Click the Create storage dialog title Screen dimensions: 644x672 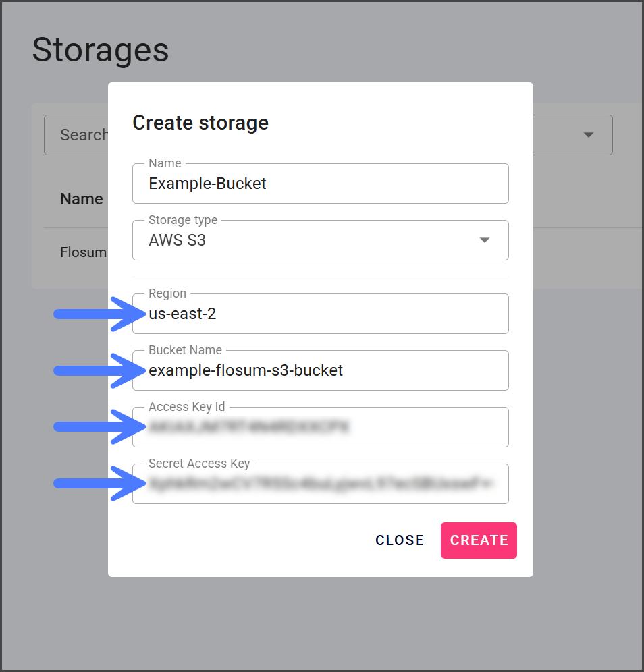click(x=200, y=123)
